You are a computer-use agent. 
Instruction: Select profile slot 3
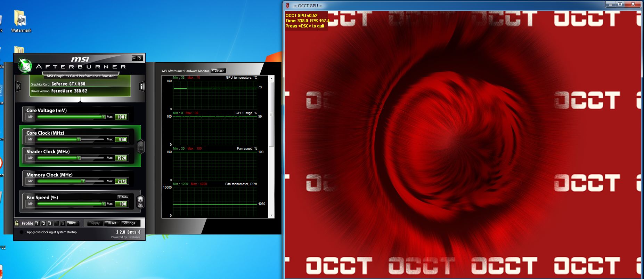[50, 223]
